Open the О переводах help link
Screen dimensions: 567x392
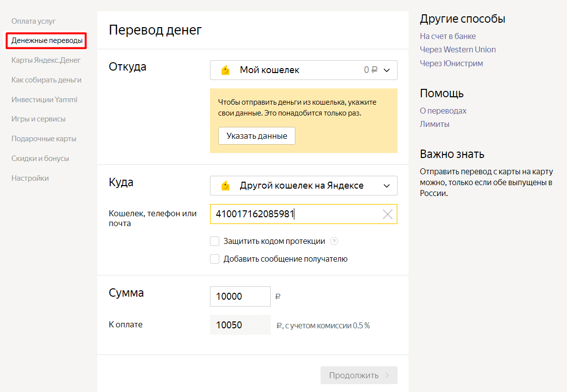point(443,111)
